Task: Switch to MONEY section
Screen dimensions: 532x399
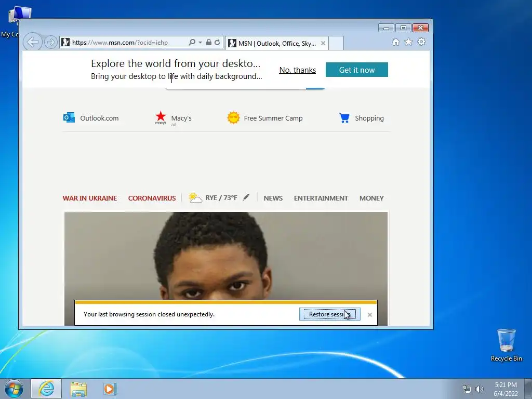Action: (371, 198)
